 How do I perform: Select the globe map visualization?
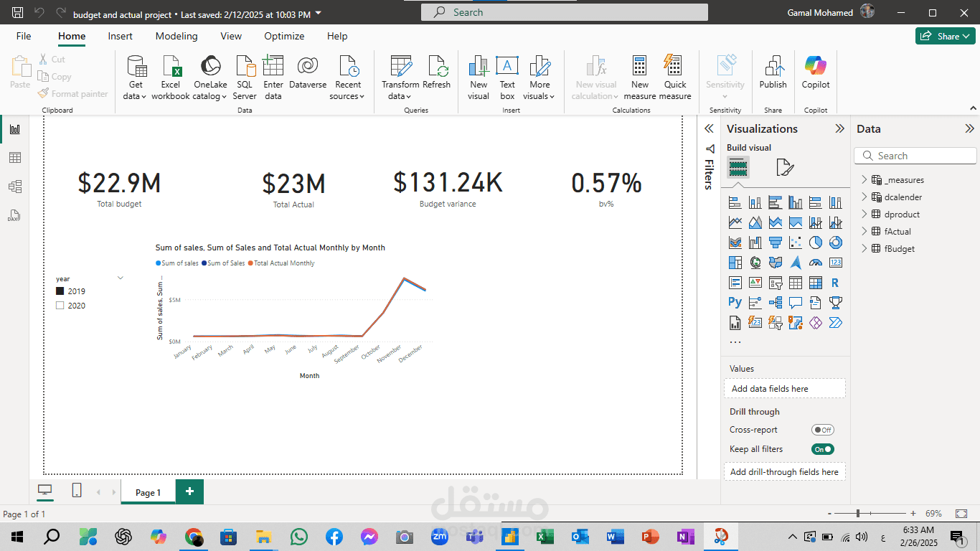pos(755,263)
